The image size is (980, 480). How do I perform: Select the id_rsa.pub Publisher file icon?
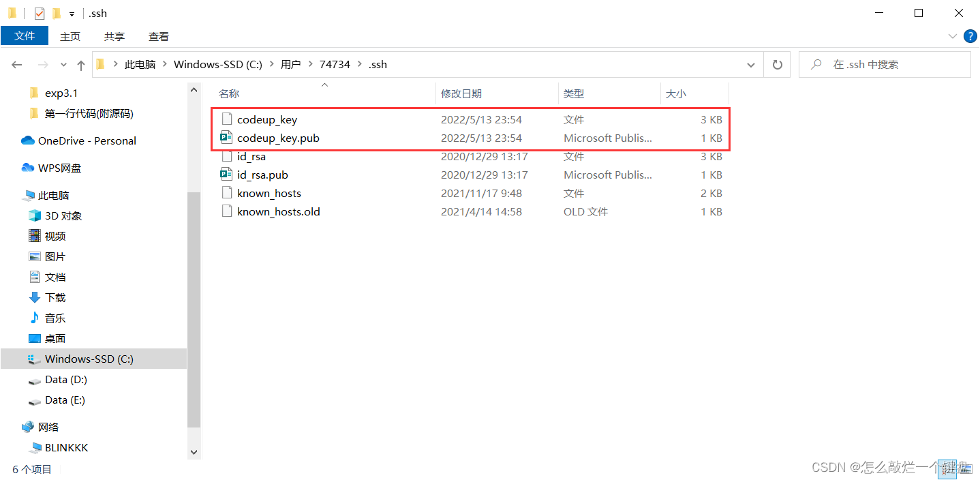(226, 175)
